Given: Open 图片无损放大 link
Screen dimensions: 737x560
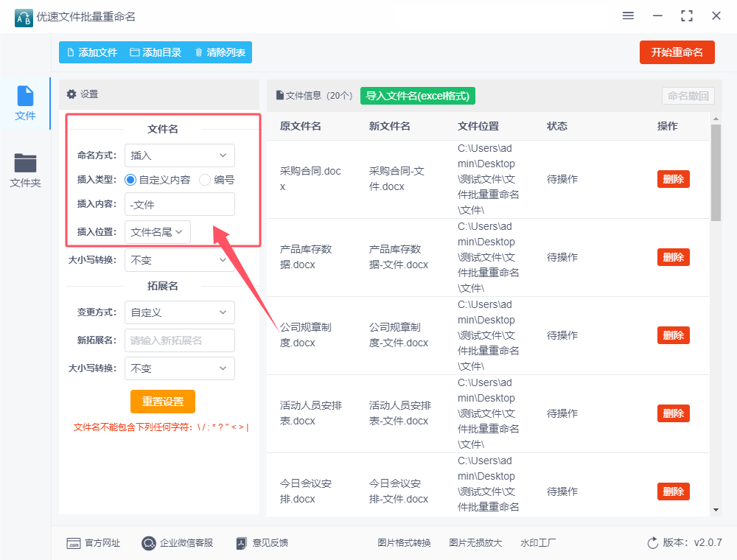Looking at the screenshot, I should point(475,543).
